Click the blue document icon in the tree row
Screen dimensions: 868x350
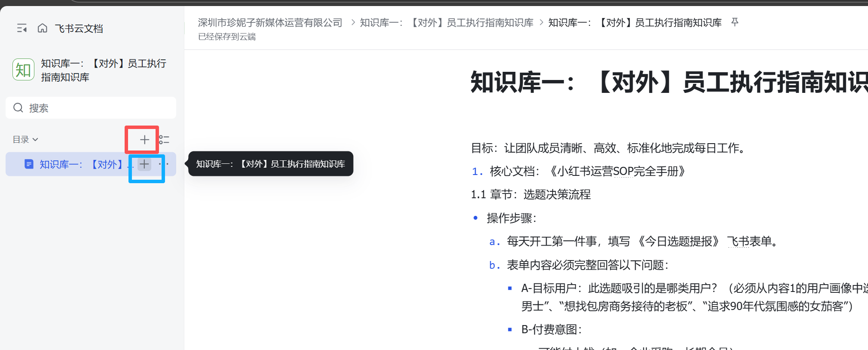click(29, 164)
